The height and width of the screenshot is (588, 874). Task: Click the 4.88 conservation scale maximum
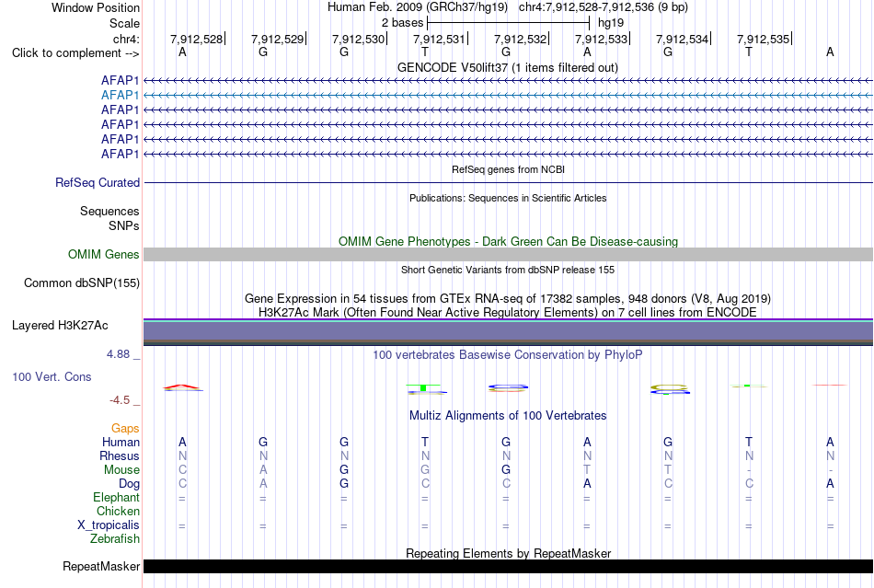(118, 354)
